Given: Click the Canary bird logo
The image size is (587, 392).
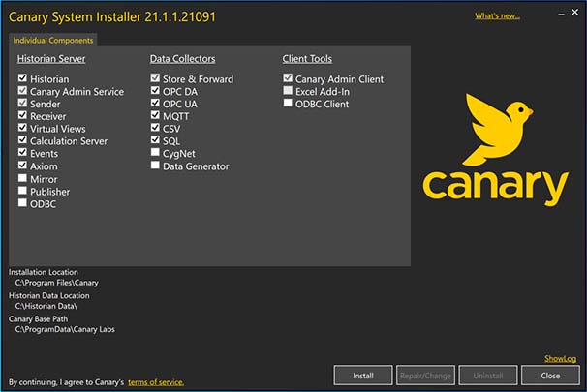Looking at the screenshot, I should click(x=496, y=150).
